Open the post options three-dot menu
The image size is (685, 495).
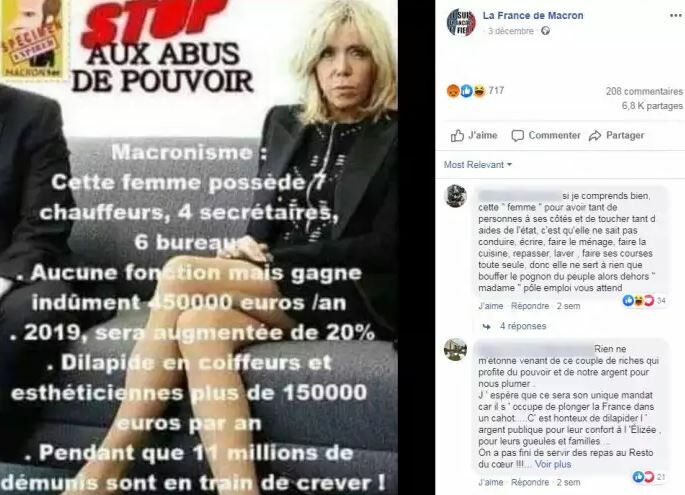[x=675, y=16]
